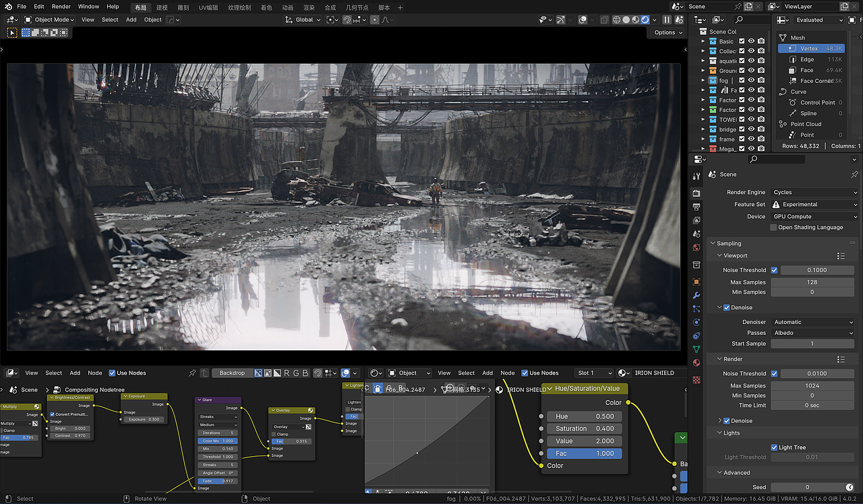Enable Open Shading Language checkbox
Screen dimensions: 863x504
(774, 227)
